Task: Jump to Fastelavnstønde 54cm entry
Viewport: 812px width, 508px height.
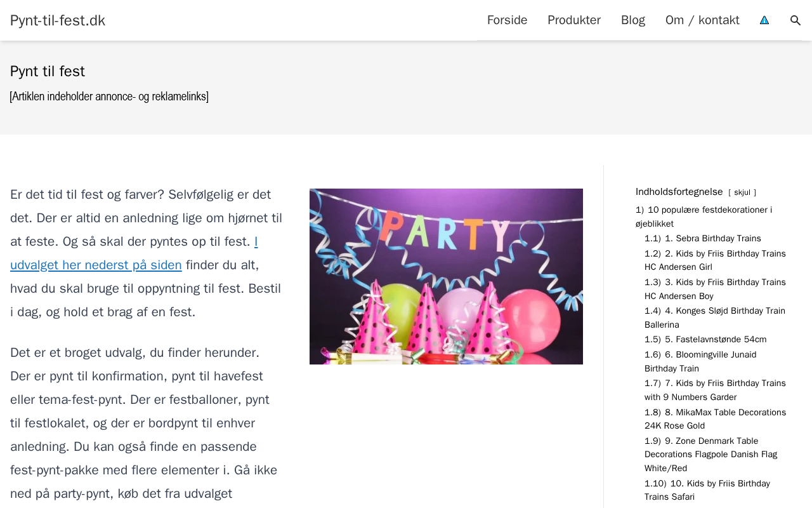Action: [x=705, y=339]
